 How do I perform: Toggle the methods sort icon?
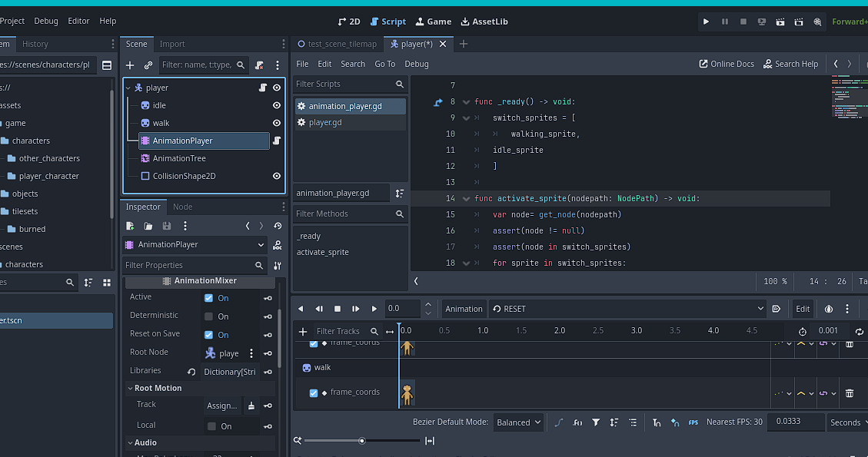[x=399, y=193]
